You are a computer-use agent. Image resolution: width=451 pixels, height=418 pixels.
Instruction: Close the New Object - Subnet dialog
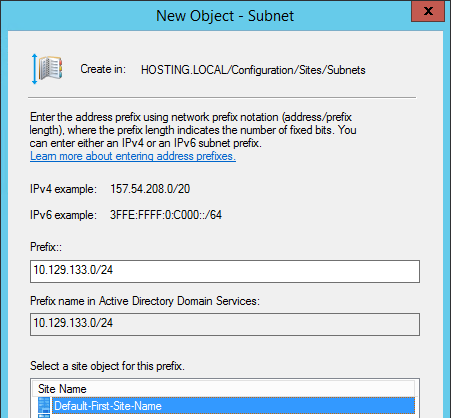click(428, 11)
